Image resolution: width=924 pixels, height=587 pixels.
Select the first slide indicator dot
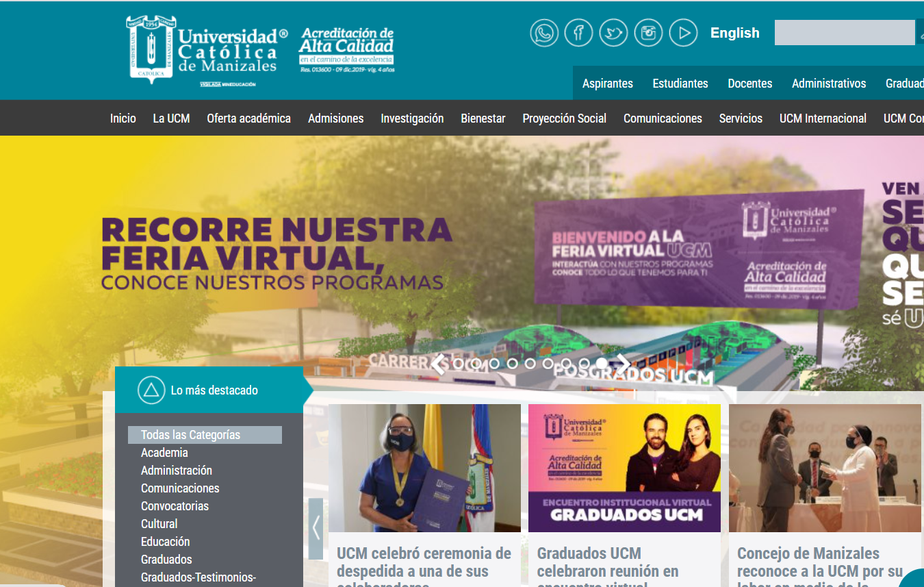pyautogui.click(x=458, y=364)
